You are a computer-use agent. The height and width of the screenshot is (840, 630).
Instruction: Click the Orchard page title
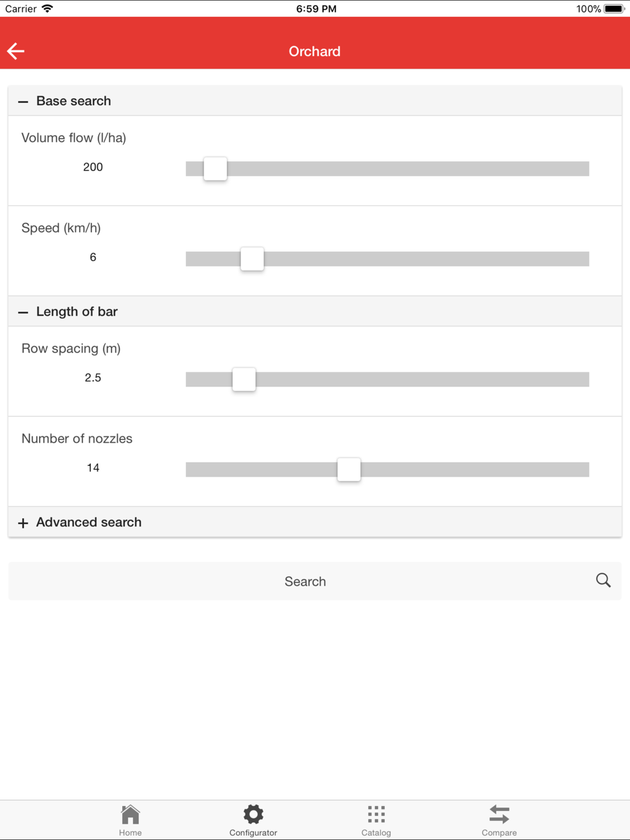click(314, 52)
